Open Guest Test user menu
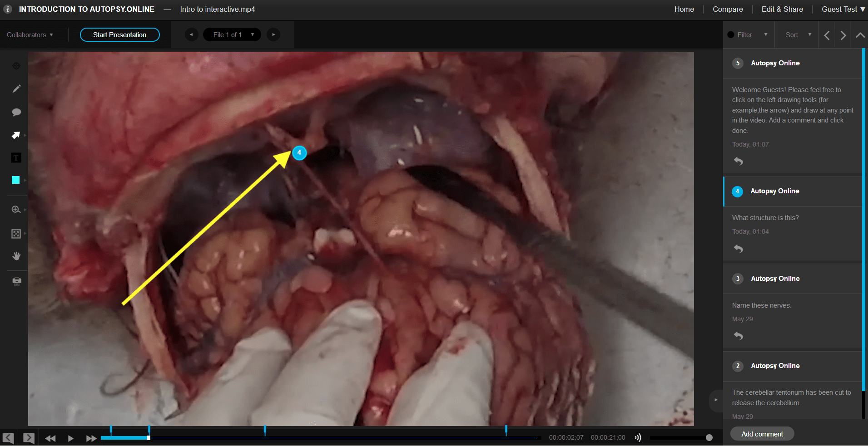This screenshot has width=868, height=446. coord(843,9)
